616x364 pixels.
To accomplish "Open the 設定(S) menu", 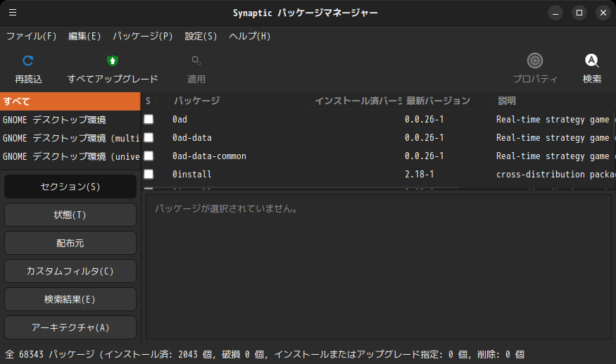I will coord(201,36).
